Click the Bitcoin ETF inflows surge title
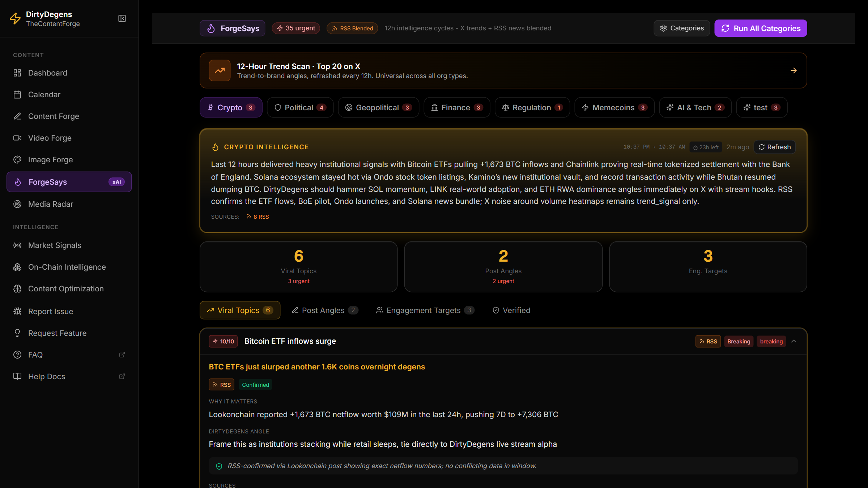Viewport: 868px width, 488px height. (290, 341)
